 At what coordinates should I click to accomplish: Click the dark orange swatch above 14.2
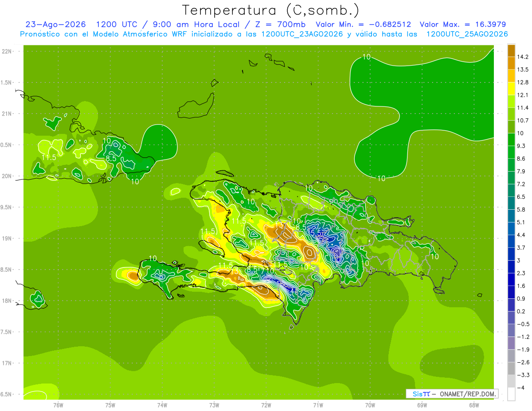511,50
